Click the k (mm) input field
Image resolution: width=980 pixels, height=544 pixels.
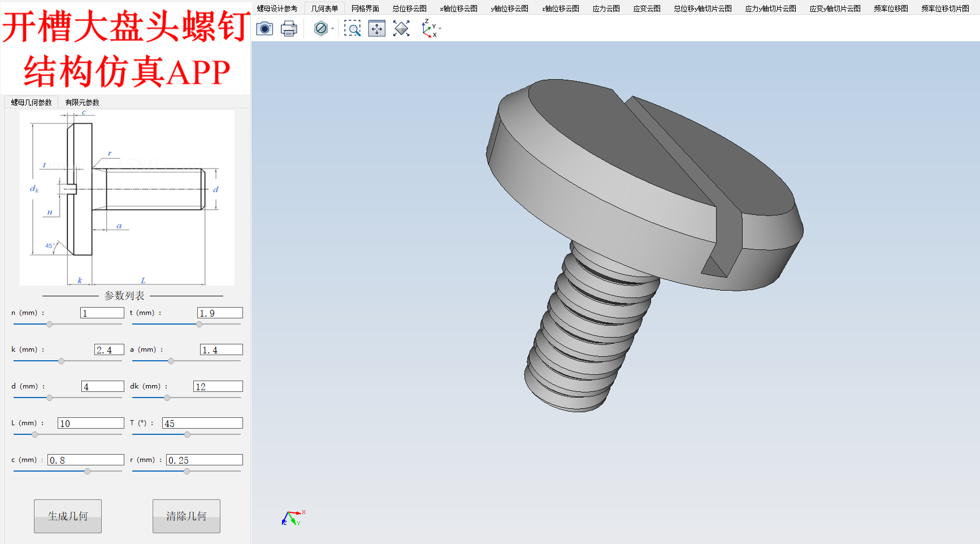pyautogui.click(x=109, y=349)
